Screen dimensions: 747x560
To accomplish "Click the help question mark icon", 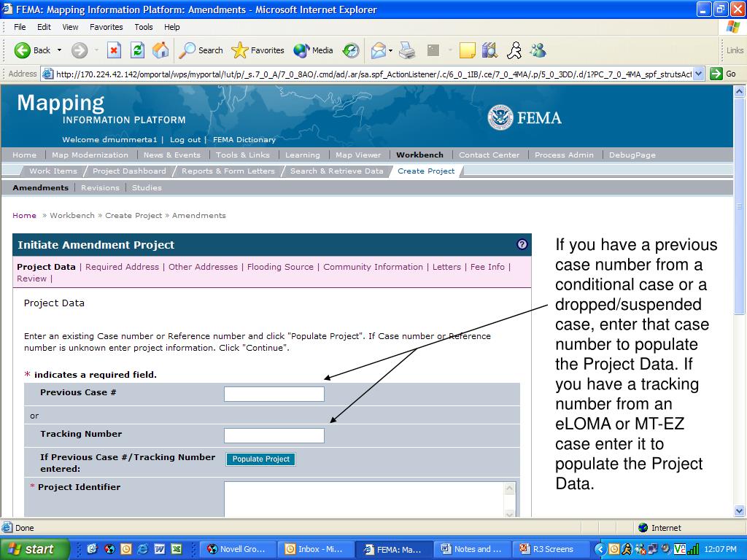I will pyautogui.click(x=522, y=244).
